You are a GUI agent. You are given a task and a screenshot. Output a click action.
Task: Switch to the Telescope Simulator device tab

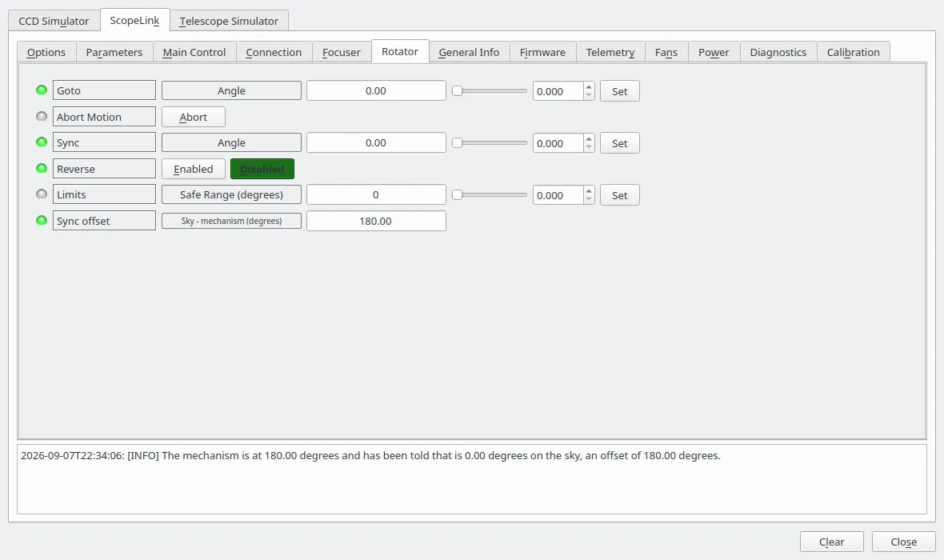point(229,21)
